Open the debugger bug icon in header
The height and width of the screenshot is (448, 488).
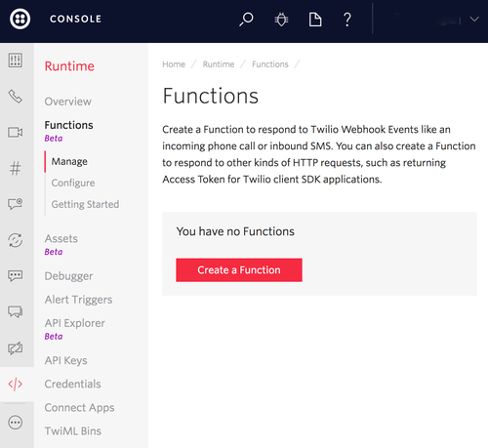(281, 20)
